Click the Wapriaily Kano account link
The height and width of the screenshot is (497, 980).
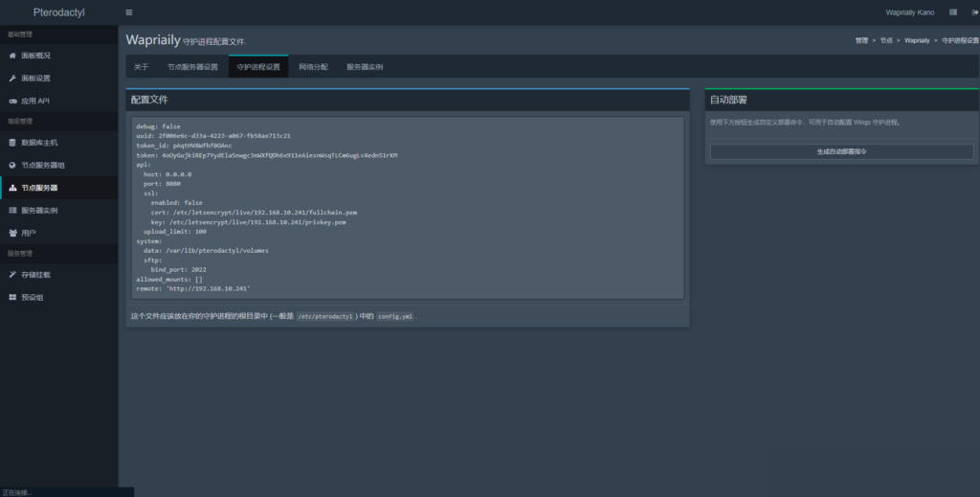point(909,12)
